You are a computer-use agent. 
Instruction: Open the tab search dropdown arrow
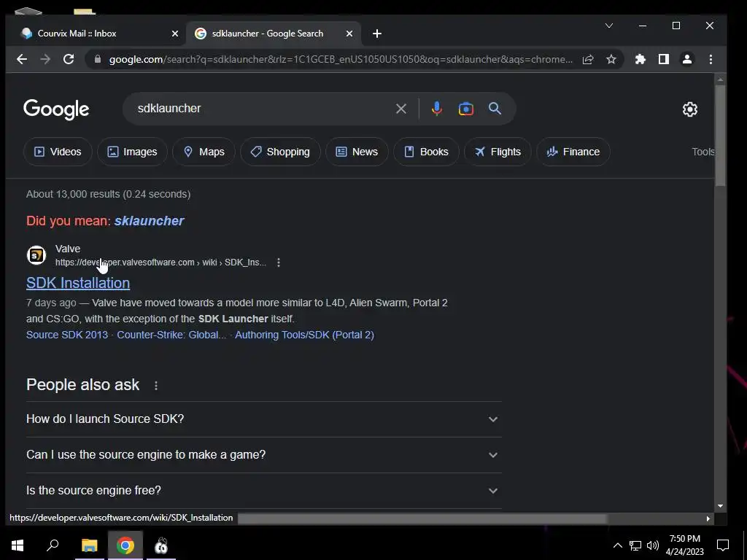coord(609,26)
